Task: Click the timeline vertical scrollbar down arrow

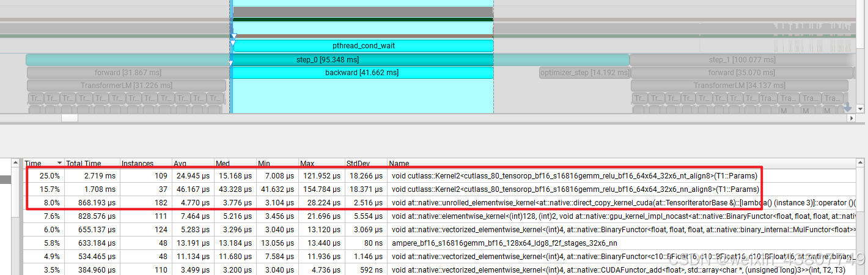Action: [861, 109]
